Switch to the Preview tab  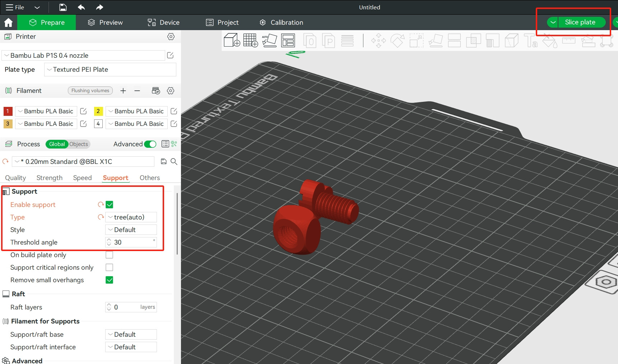coord(105,23)
